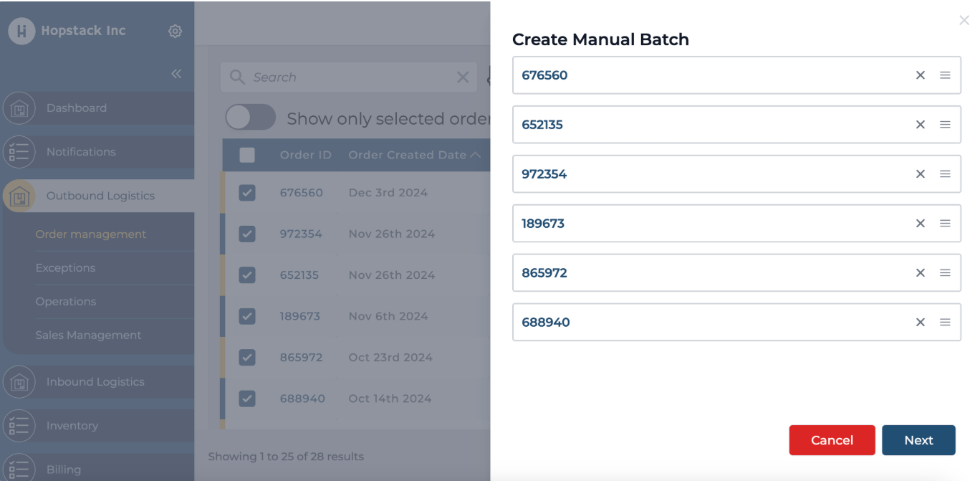The width and height of the screenshot is (980, 486).
Task: Expand the Inbound Logistics menu
Action: tap(95, 382)
